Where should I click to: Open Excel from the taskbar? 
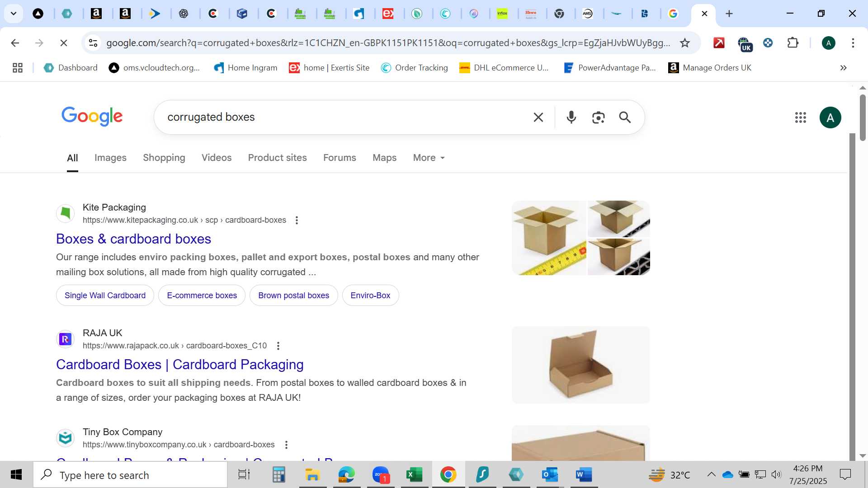(414, 475)
